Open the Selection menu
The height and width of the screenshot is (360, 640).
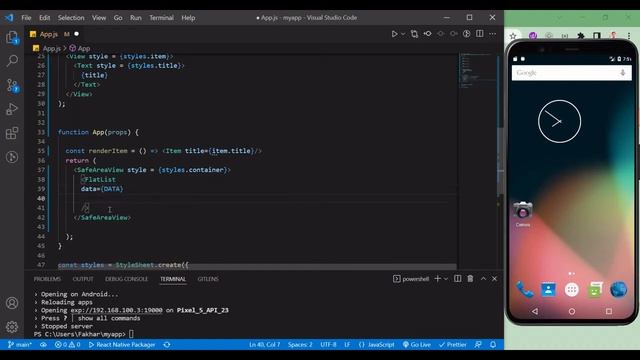pos(71,18)
